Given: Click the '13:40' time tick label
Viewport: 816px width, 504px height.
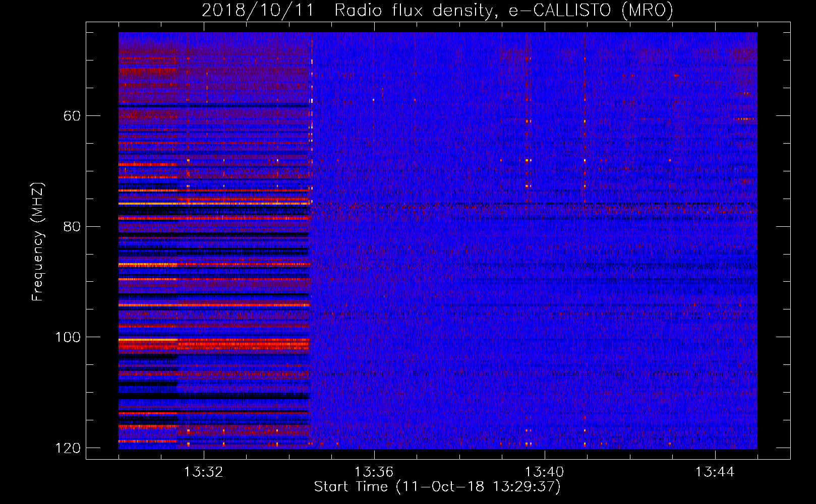Looking at the screenshot, I should [545, 472].
